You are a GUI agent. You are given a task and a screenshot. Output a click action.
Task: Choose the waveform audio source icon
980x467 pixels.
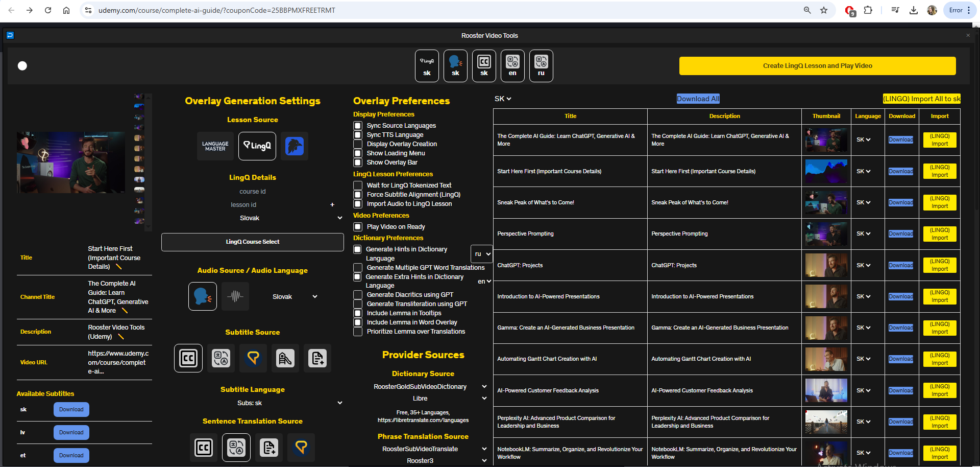pos(235,296)
